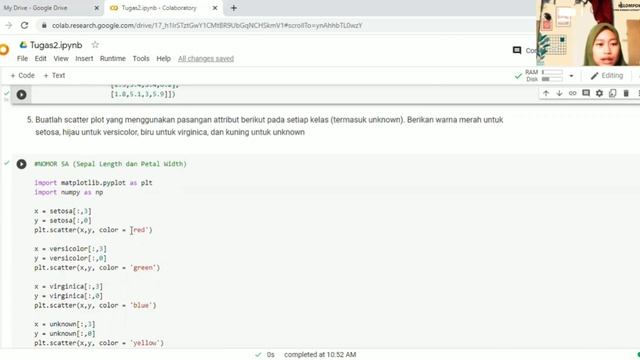
Task: Click the execution checkmark in status bar
Action: point(258,355)
